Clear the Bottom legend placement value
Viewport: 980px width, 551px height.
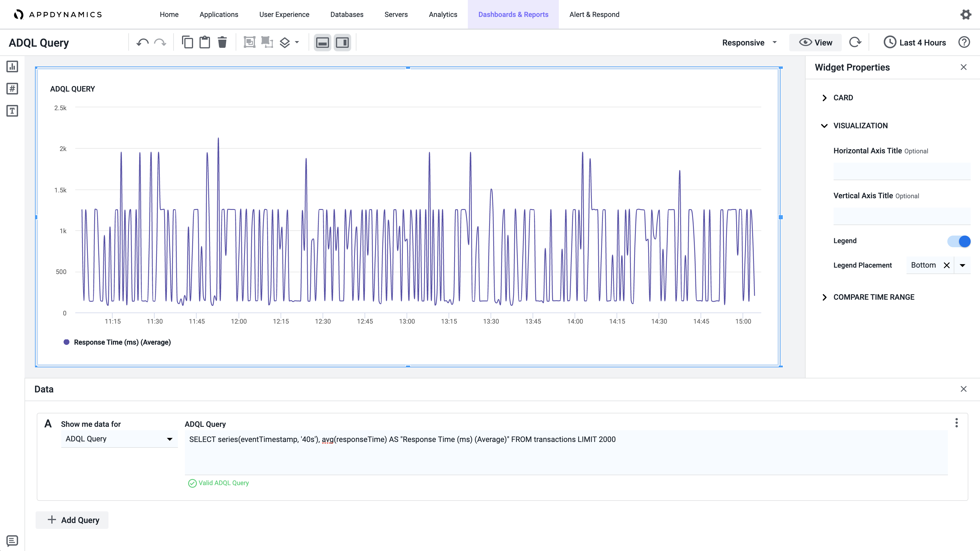pos(946,265)
